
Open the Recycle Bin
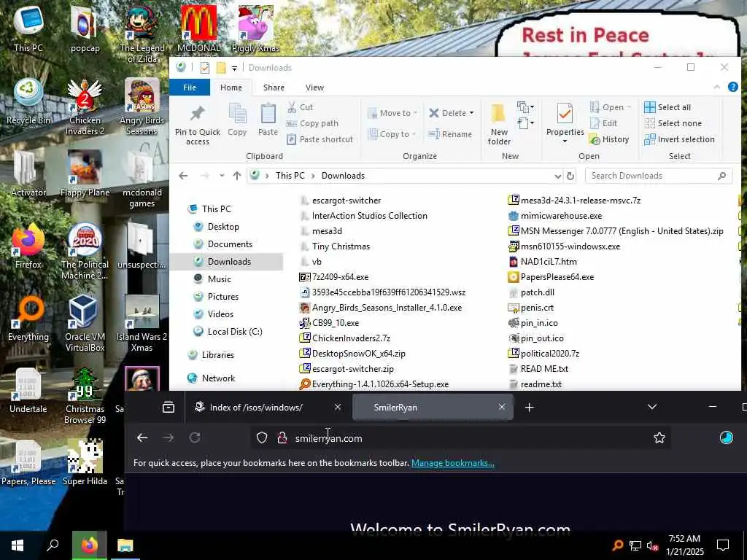click(x=28, y=101)
